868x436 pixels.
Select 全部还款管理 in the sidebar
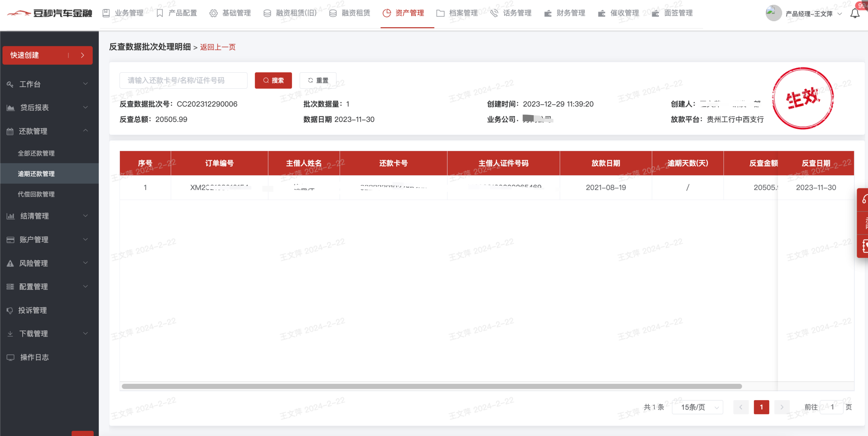tap(36, 153)
